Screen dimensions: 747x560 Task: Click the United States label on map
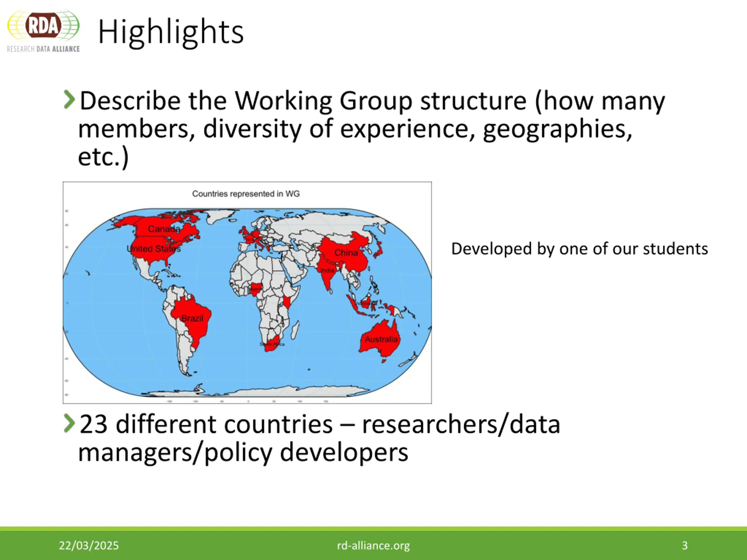coord(154,249)
